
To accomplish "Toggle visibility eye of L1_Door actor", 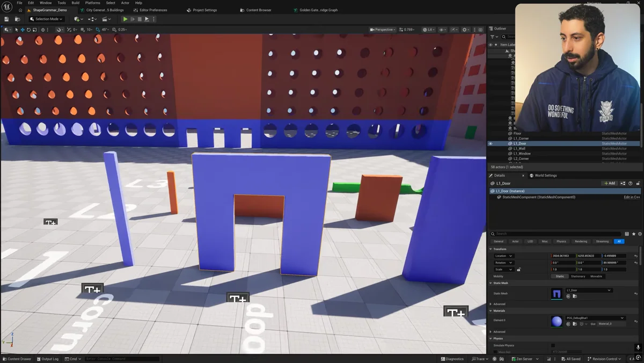I will (x=490, y=143).
